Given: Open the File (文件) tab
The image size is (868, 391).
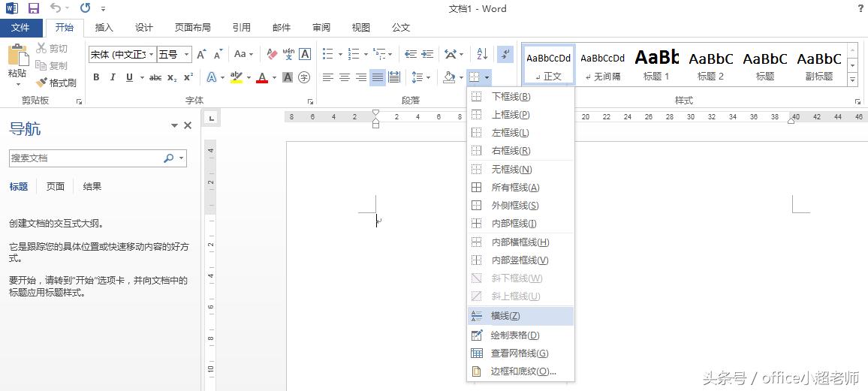Looking at the screenshot, I should pos(20,28).
